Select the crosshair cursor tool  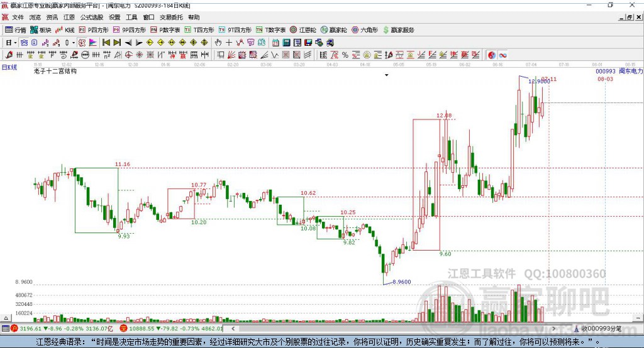pos(229,43)
